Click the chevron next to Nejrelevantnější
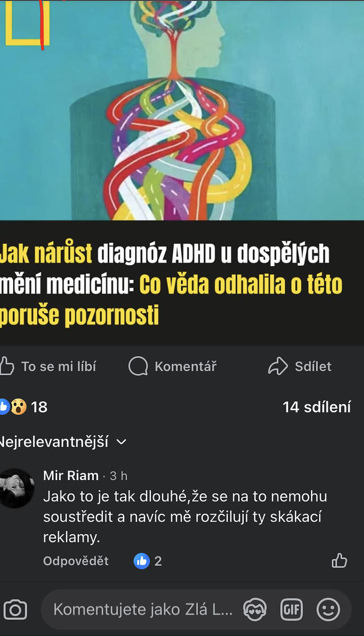The height and width of the screenshot is (636, 364). point(121,441)
